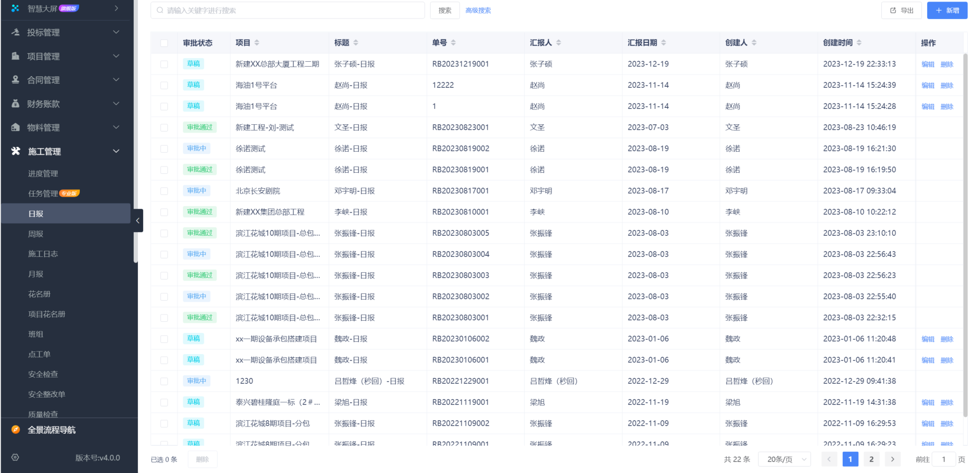This screenshot has height=473, width=980.
Task: Open the 高级搜索 link
Action: pos(478,11)
